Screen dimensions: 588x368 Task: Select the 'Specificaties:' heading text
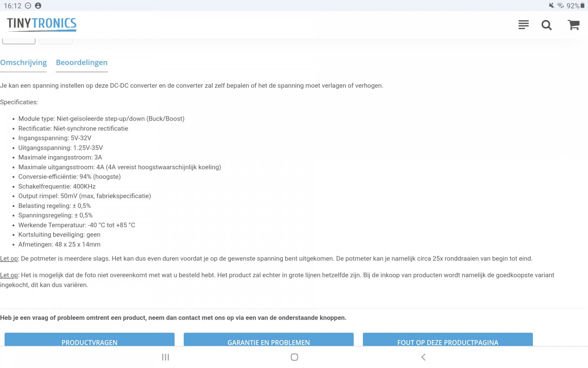point(19,102)
